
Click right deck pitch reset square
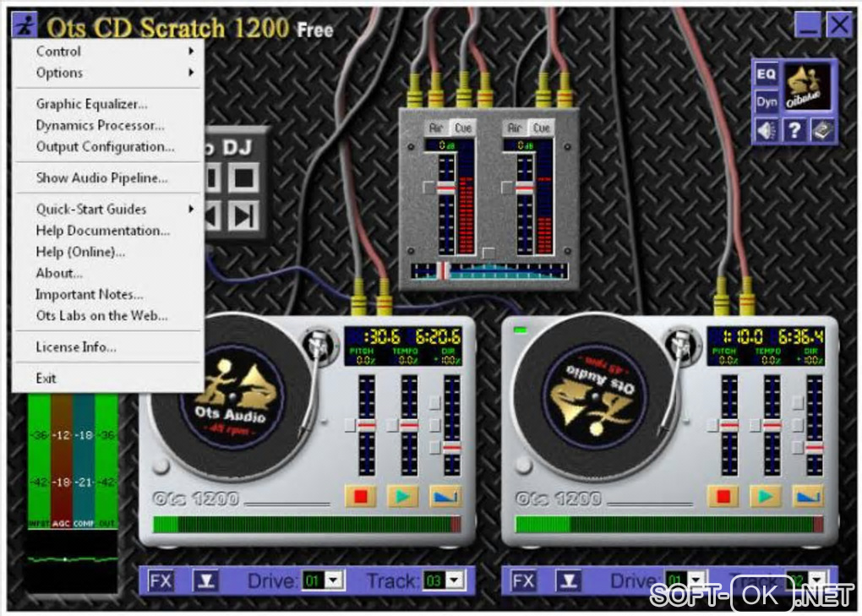[712, 425]
